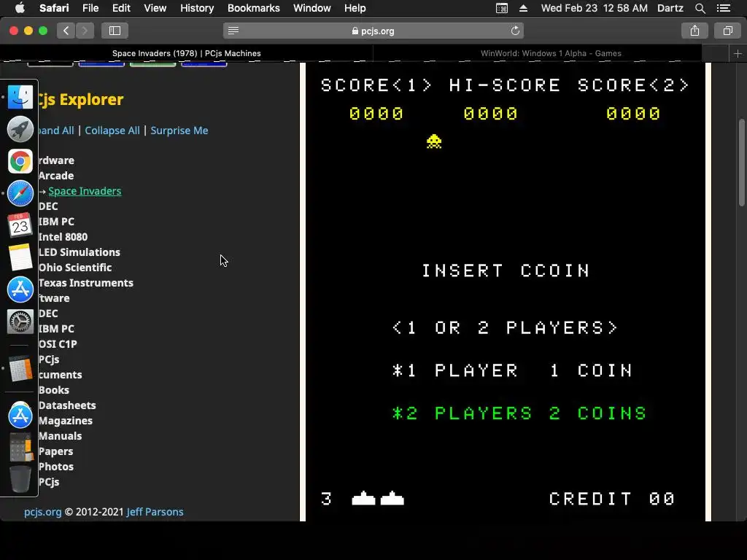Add a new tab with plus button

pyautogui.click(x=738, y=53)
